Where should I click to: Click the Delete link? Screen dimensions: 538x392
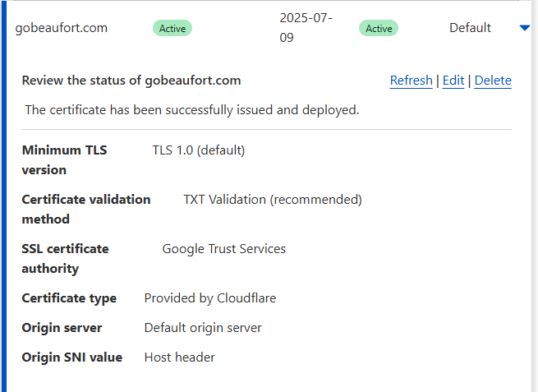click(493, 81)
